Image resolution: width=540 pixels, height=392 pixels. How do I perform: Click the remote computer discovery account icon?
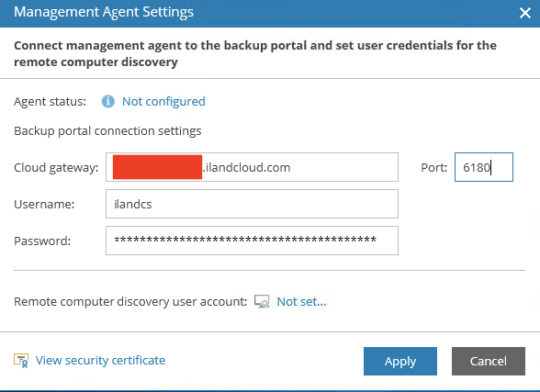[x=262, y=301]
